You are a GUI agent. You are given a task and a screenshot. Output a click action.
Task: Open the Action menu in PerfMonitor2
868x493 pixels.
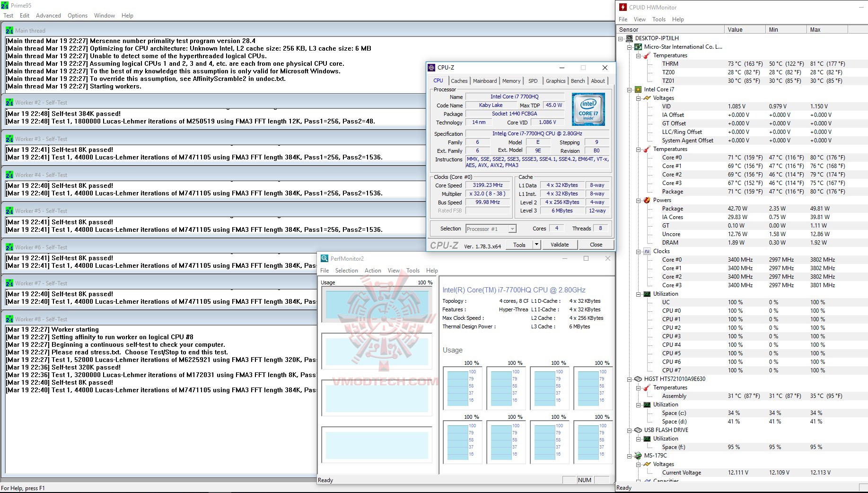373,270
